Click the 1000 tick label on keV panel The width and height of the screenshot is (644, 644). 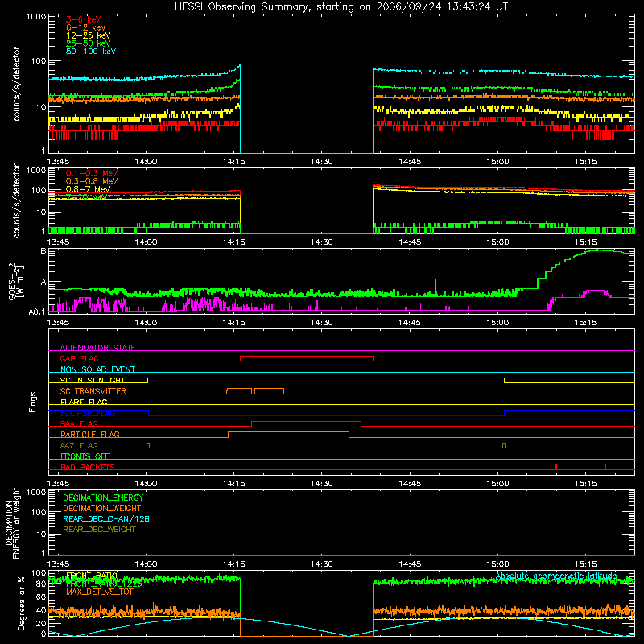point(36,17)
